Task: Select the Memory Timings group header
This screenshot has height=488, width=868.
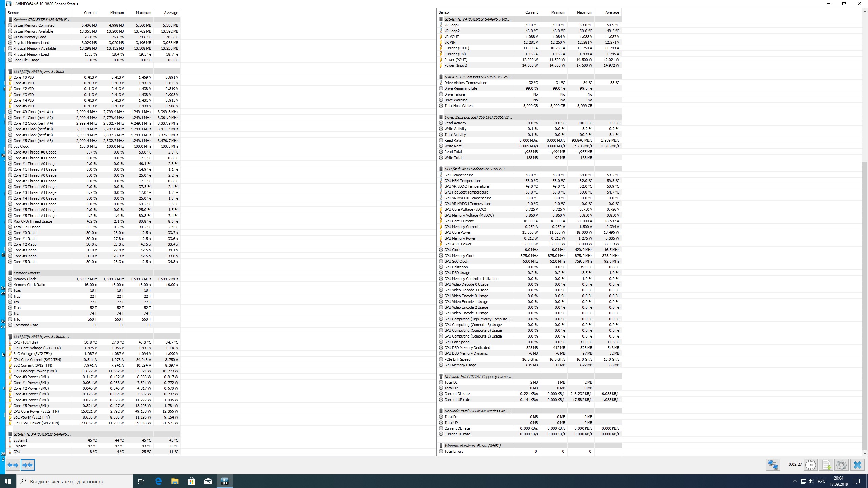Action: 26,273
